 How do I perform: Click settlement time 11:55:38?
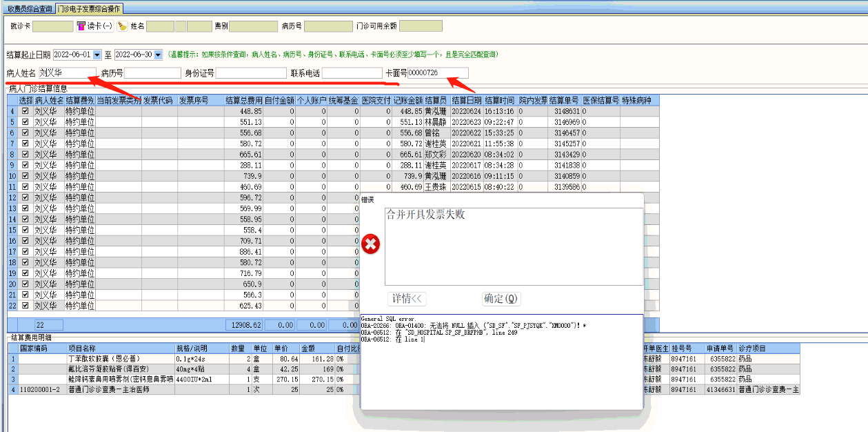click(500, 144)
